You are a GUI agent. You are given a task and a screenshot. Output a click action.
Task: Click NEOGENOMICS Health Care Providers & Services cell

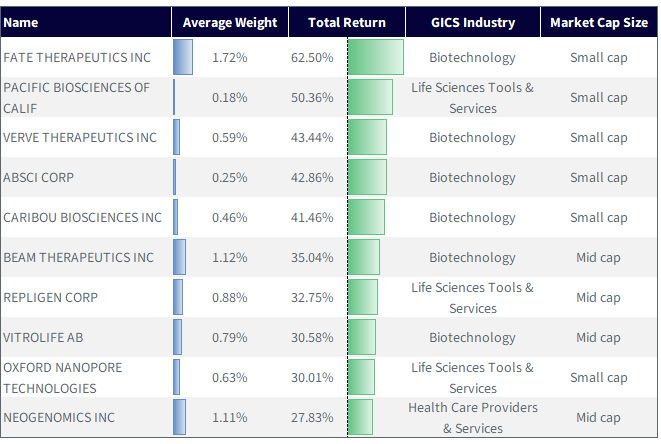pyautogui.click(x=473, y=418)
